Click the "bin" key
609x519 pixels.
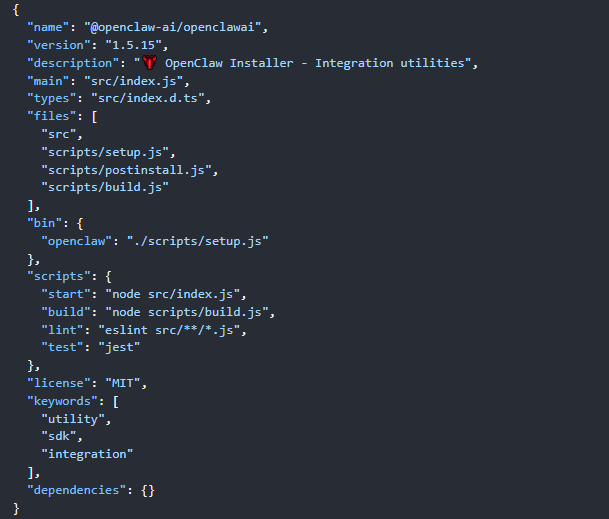pyautogui.click(x=44, y=222)
